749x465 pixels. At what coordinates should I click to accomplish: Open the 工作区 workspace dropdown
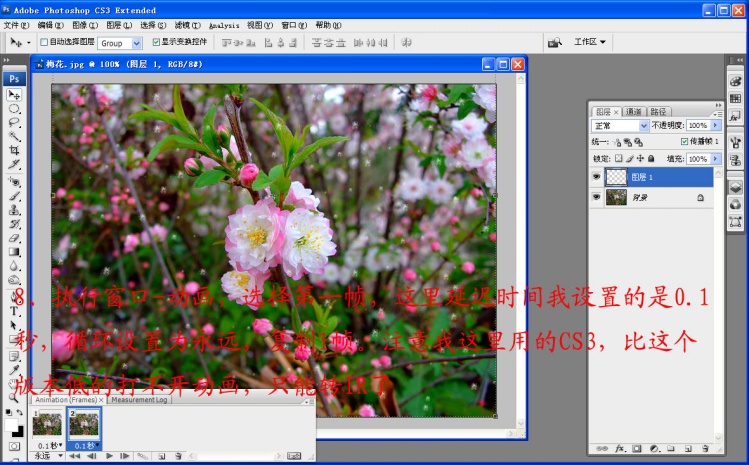(590, 42)
